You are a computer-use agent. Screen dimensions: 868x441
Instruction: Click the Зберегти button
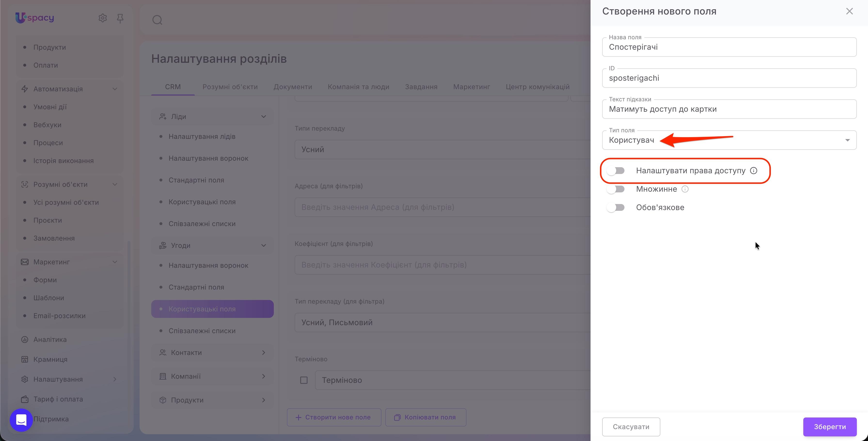[829, 427]
